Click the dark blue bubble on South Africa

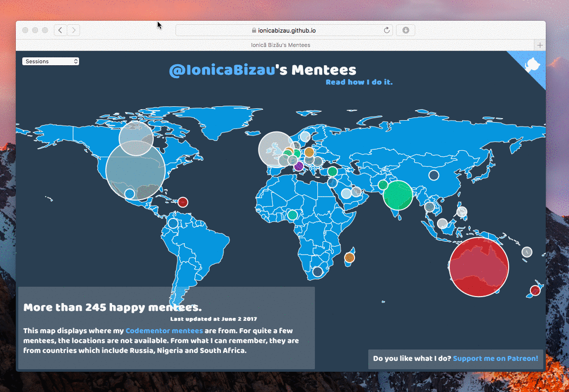[317, 271]
